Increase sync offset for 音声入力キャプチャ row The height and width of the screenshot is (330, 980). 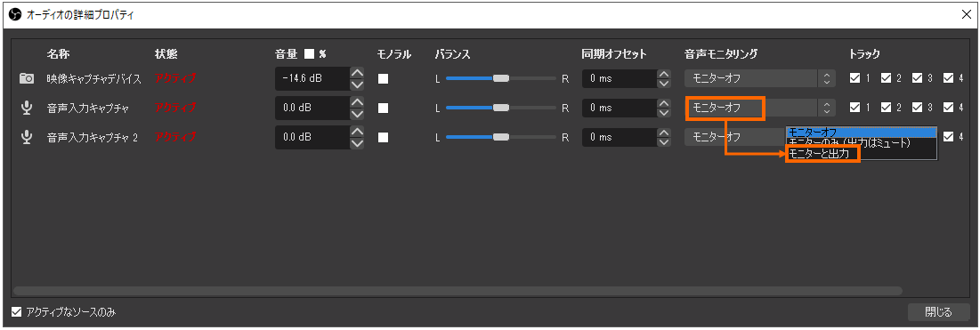664,102
